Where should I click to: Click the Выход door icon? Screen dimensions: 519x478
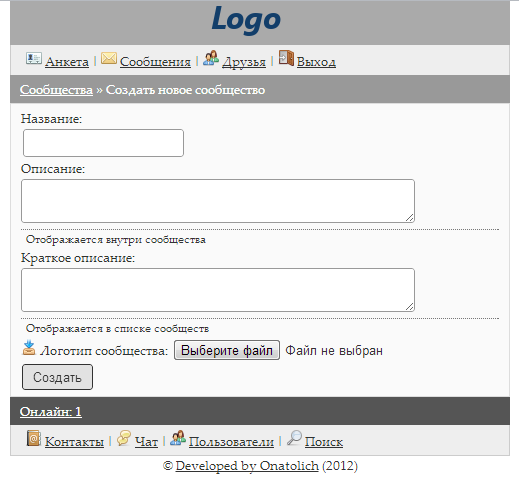[286, 58]
